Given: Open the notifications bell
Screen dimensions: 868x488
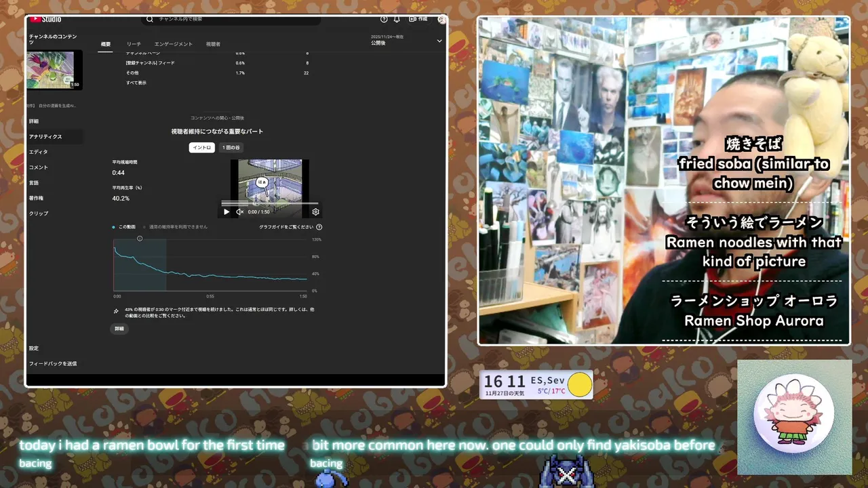Looking at the screenshot, I should point(397,19).
